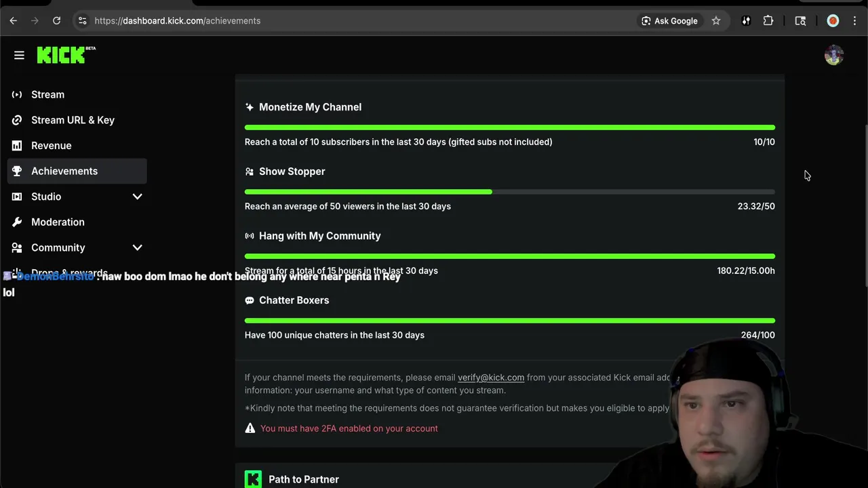Click the browser back arrow
This screenshot has width=868, height=488.
click(14, 21)
